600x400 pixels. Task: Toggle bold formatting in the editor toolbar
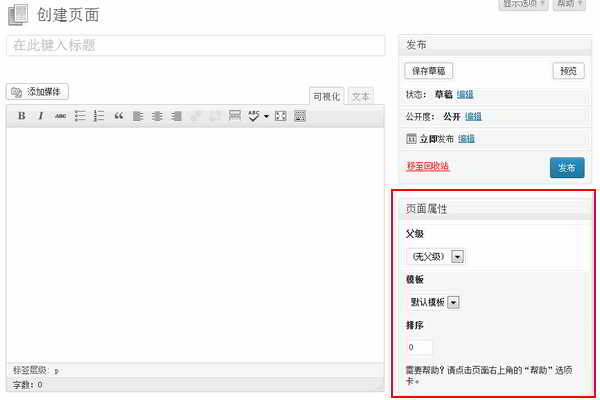pos(22,116)
